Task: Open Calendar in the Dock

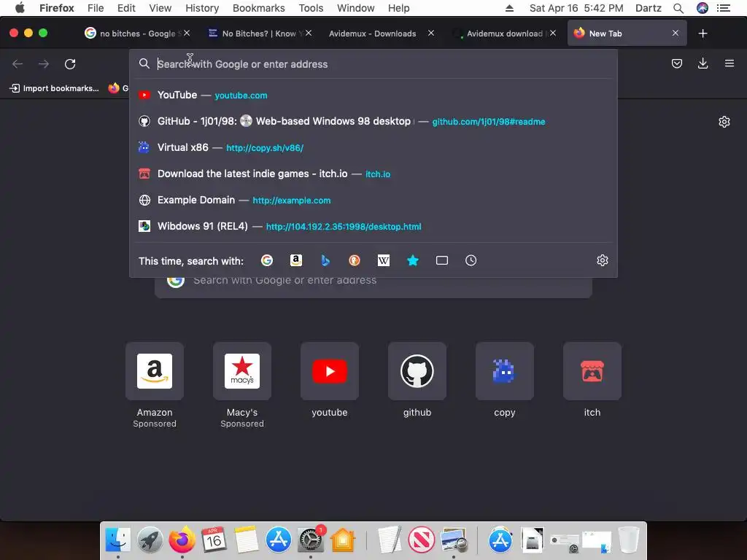Action: (x=214, y=540)
